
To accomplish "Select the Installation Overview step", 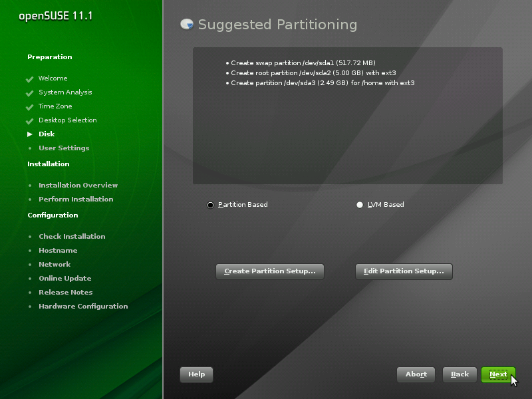I will [78, 186].
